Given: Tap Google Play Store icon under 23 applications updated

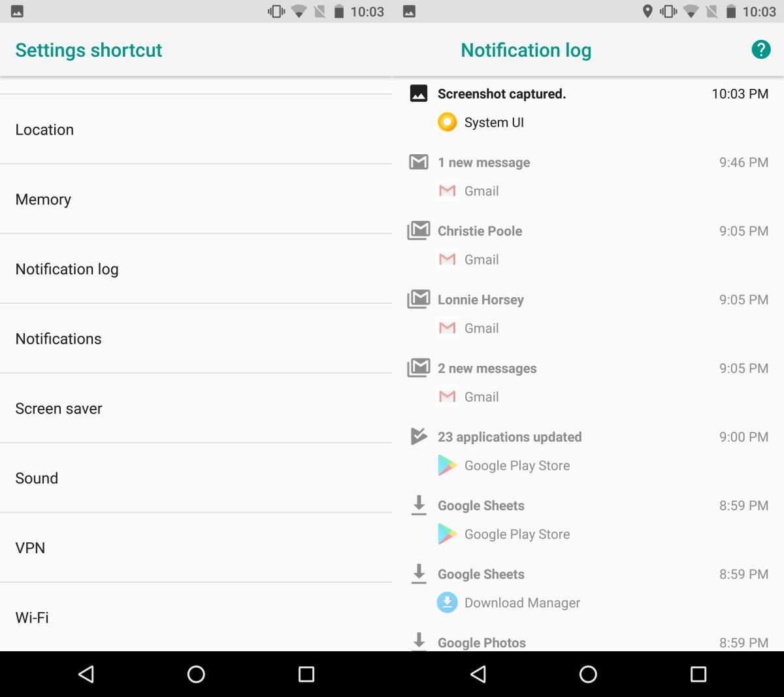Looking at the screenshot, I should click(447, 465).
